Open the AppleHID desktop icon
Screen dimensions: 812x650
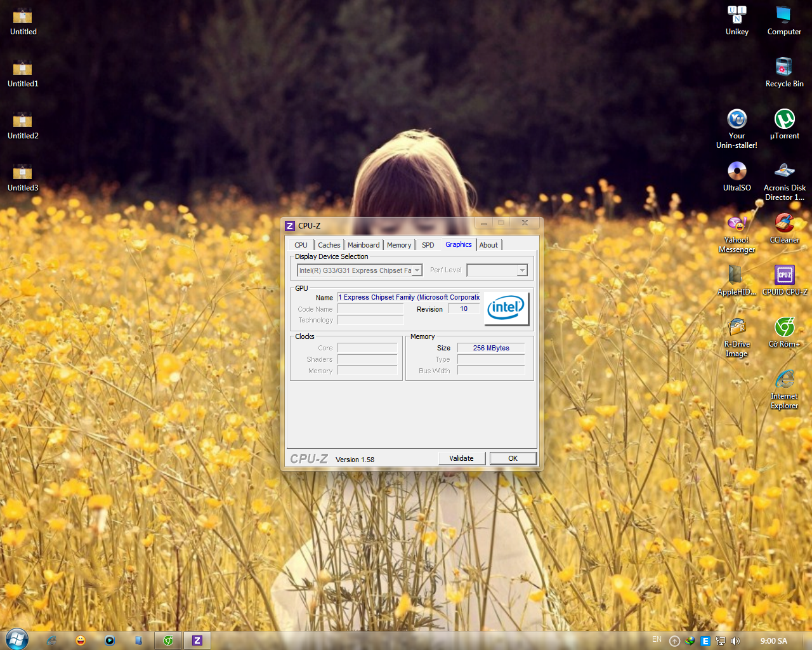coord(737,281)
